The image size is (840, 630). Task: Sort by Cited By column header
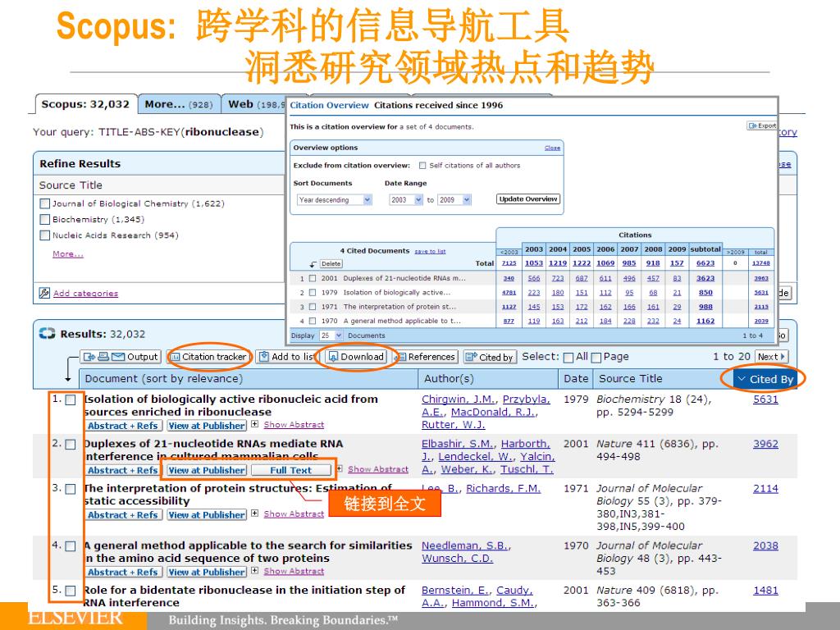(x=765, y=379)
